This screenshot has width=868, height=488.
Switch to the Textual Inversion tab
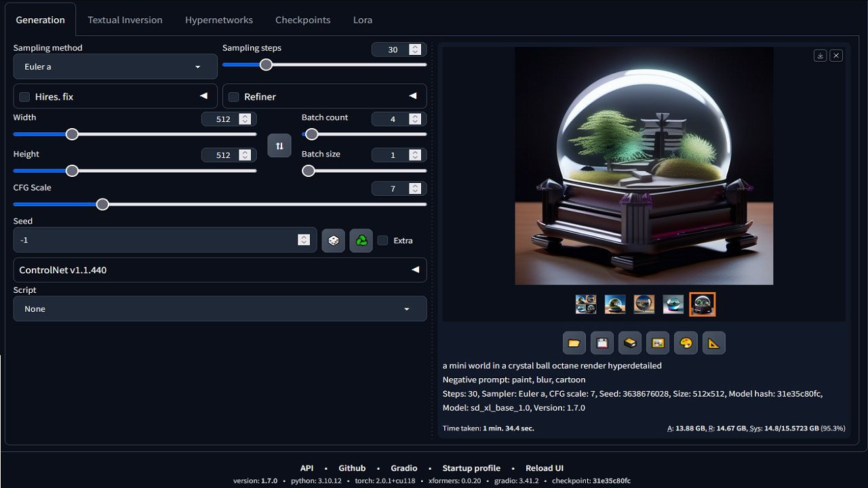click(x=125, y=20)
